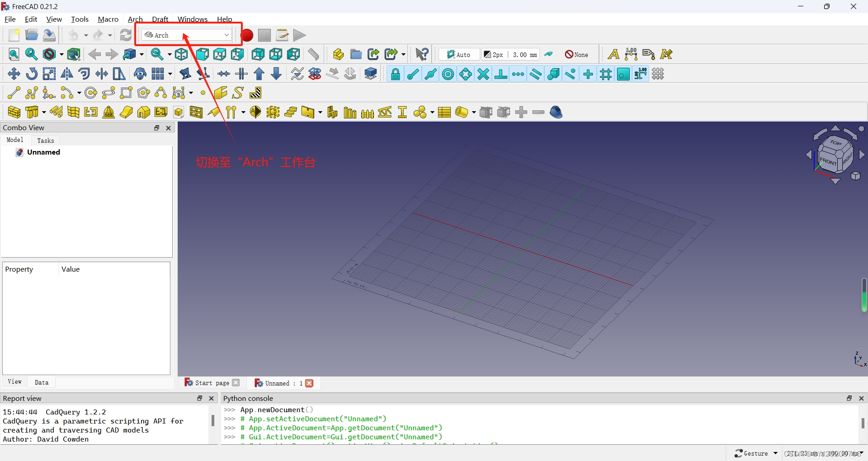Image resolution: width=868 pixels, height=461 pixels.
Task: Switch to the Tasks tab
Action: tap(46, 141)
